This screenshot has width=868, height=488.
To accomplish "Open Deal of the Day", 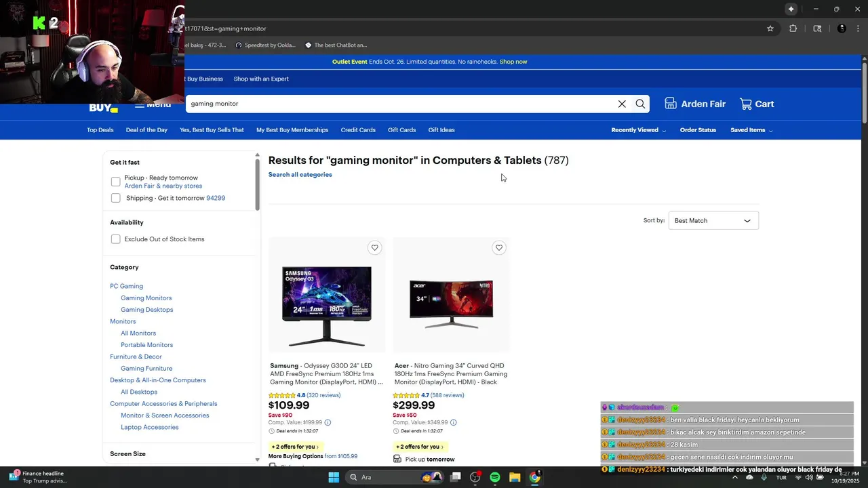I will click(x=146, y=130).
